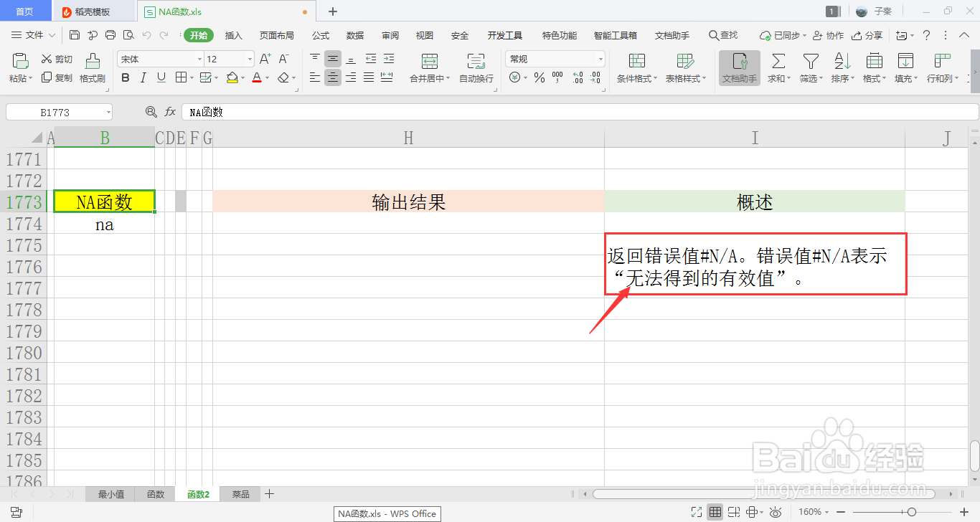Viewport: 980px width, 522px height.
Task: Toggle underline formatting
Action: [x=159, y=77]
